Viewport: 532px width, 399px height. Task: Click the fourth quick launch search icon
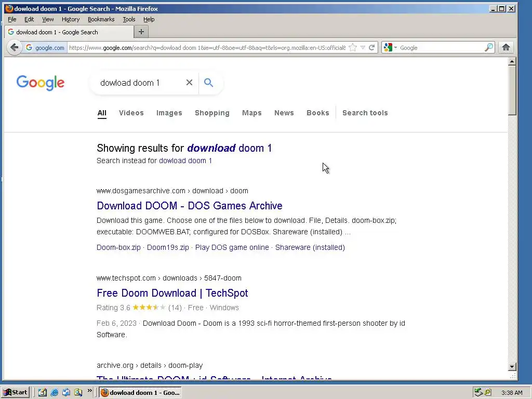click(78, 393)
